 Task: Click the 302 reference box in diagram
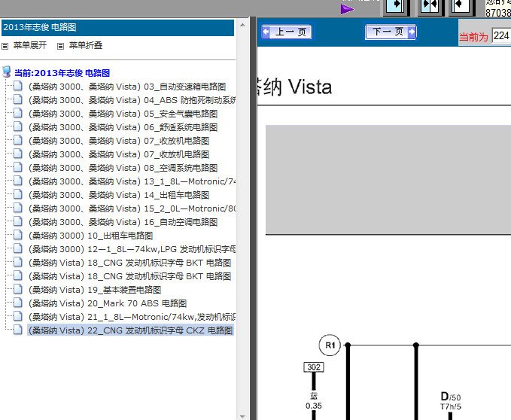click(314, 367)
